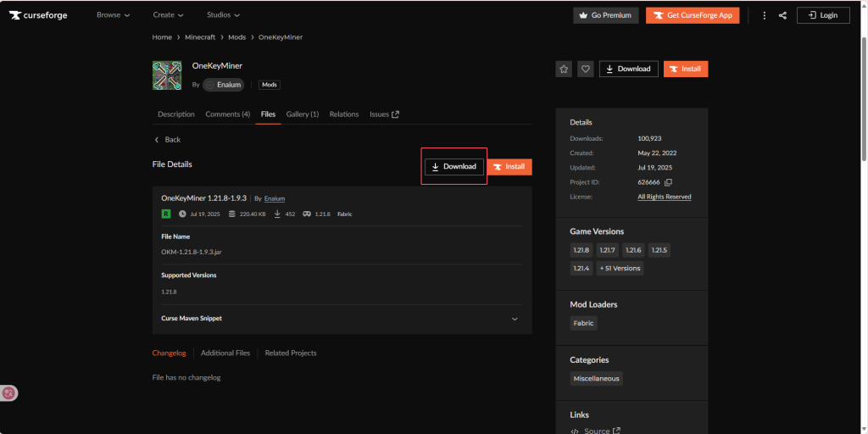Open the Browse dropdown menu
This screenshot has height=434, width=868.
tap(113, 15)
